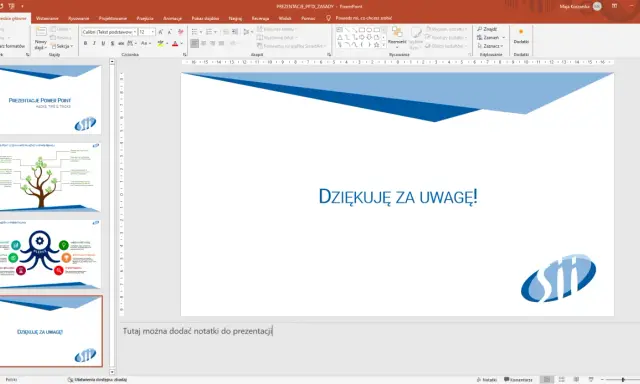This screenshot has height=384, width=640.
Task: Click the Nowy slajd button
Action: point(41,38)
